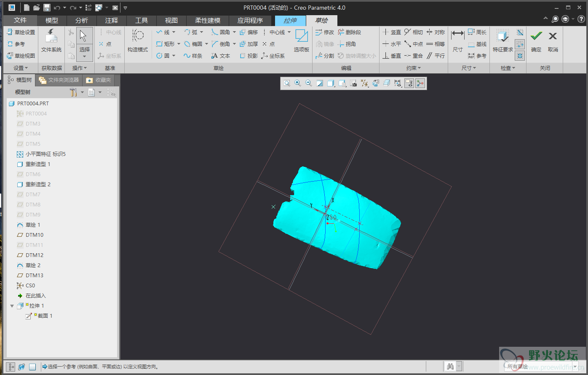Click the 参考 references button in 设置
The image size is (588, 375).
click(x=16, y=44)
